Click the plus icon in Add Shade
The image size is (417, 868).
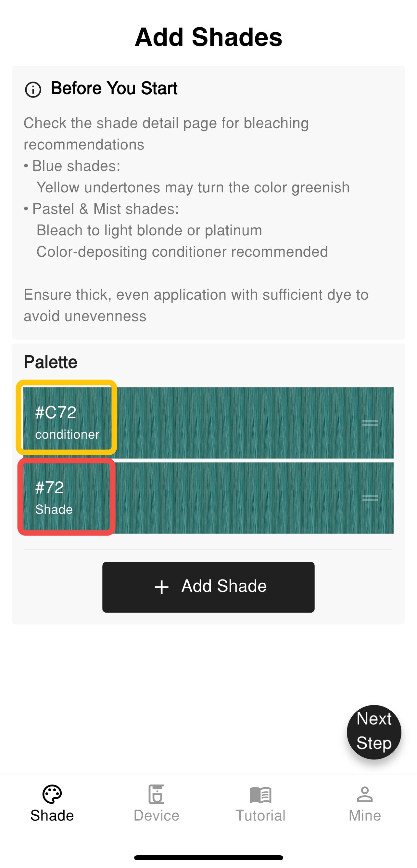[x=162, y=587]
